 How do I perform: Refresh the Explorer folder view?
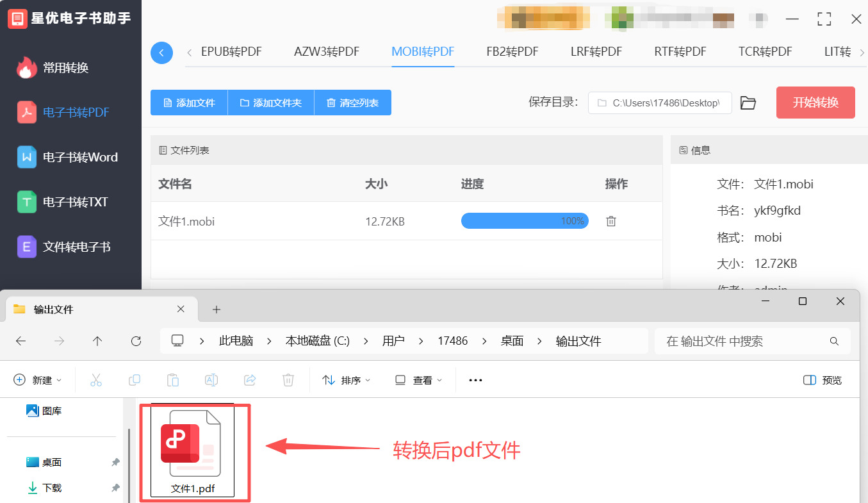tap(136, 341)
